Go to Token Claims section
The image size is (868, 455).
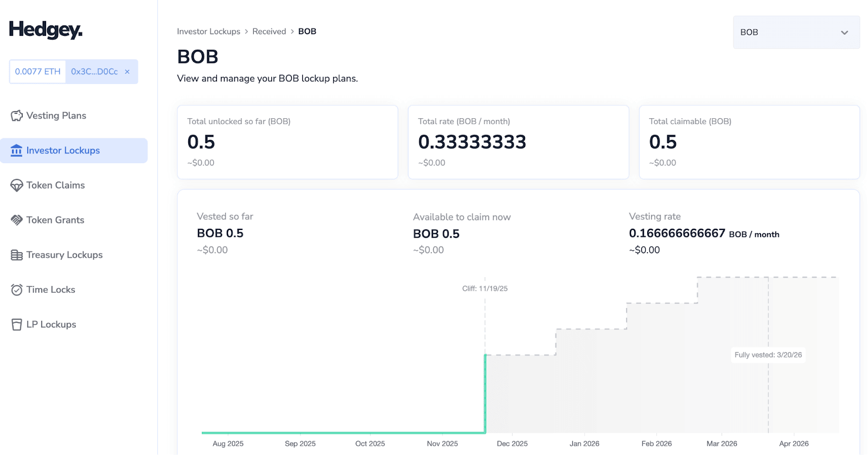[55, 185]
